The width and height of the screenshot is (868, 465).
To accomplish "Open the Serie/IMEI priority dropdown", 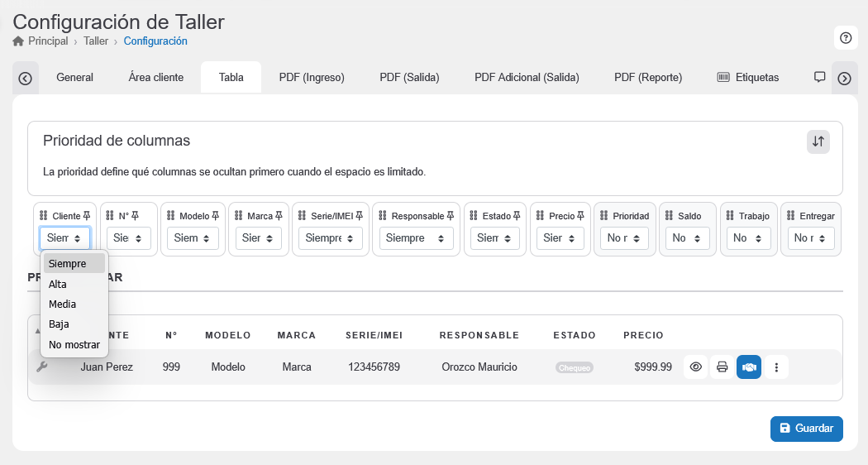I will [329, 238].
